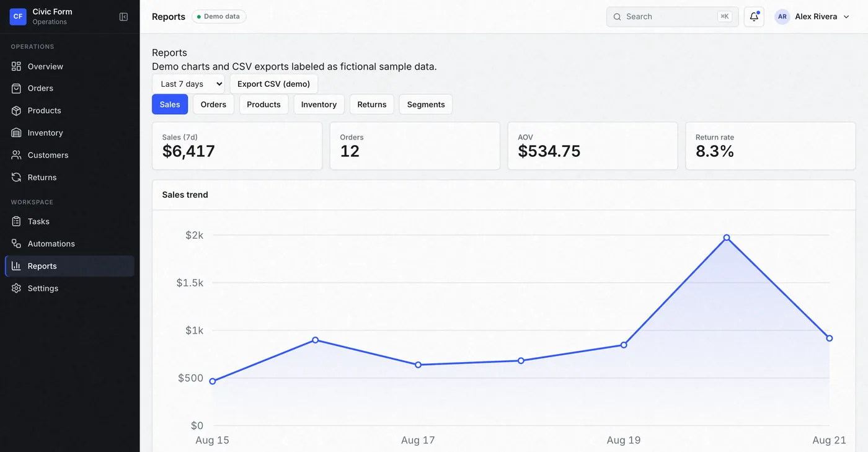
Task: Open the Alex Rivera account menu chevron
Action: pos(846,17)
